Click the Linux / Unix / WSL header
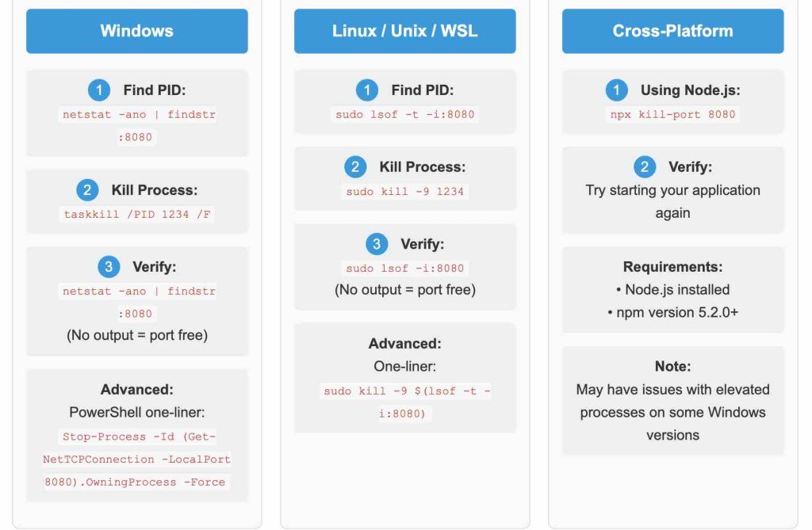812x530 pixels. 404,31
